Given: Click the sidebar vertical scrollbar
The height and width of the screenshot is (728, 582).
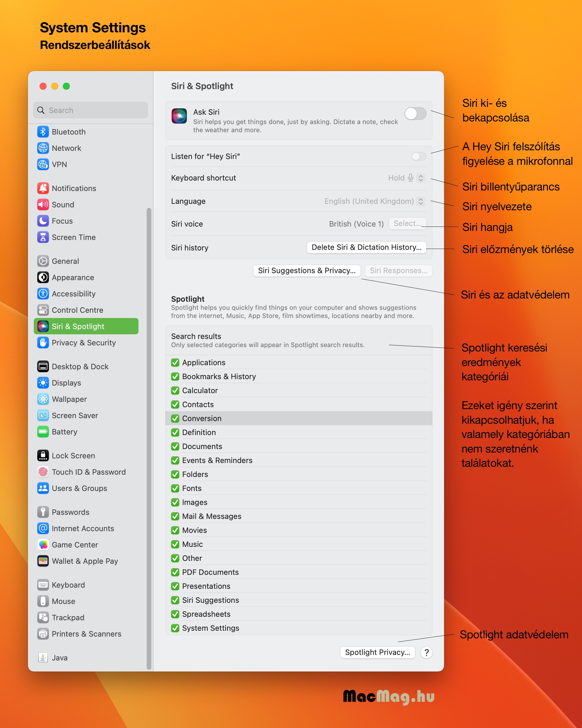Looking at the screenshot, I should pos(149,438).
